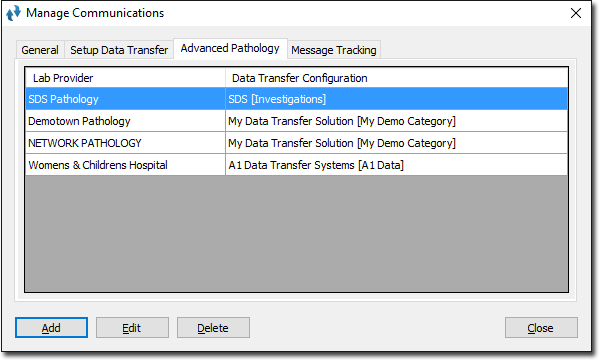Select the Demotown Pathology lab provider
Viewport: 599px width, 360px height.
coord(79,121)
